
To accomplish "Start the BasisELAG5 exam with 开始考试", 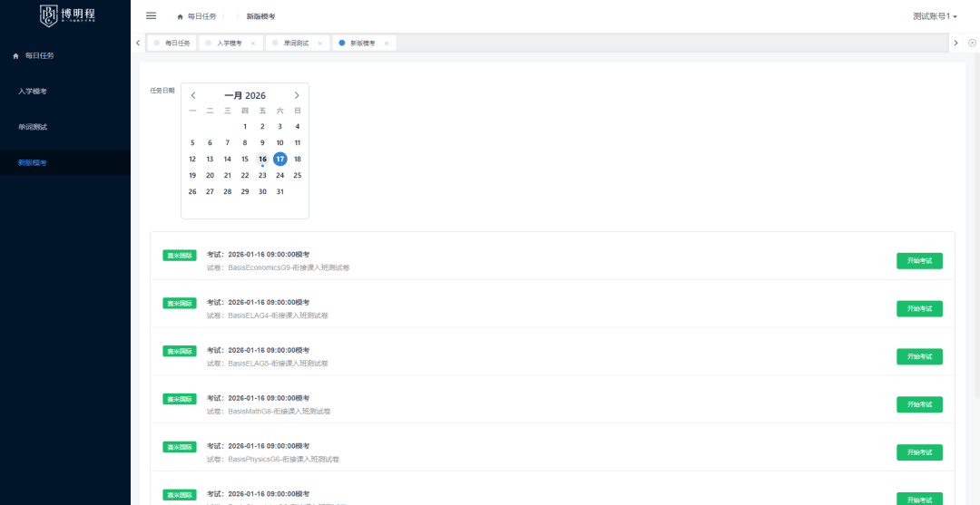I will (919, 356).
